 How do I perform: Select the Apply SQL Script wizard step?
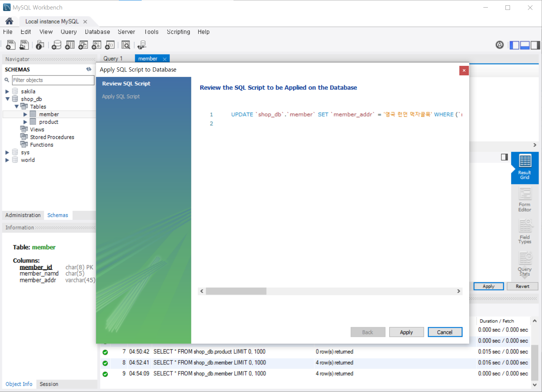click(121, 96)
